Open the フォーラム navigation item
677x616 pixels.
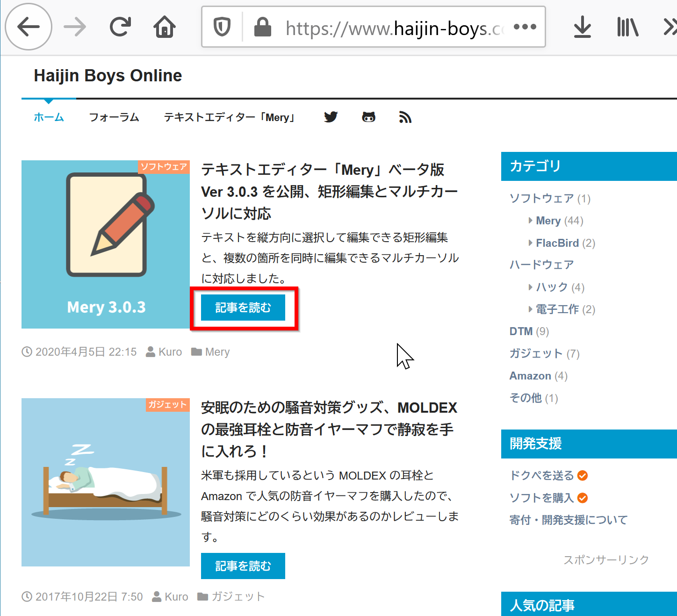click(114, 117)
